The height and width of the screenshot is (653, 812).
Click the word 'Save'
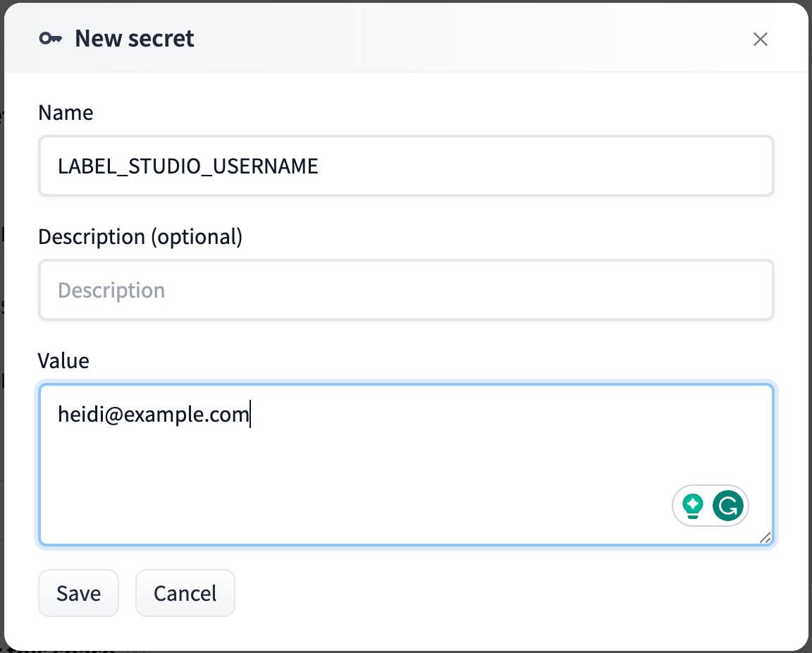click(78, 594)
